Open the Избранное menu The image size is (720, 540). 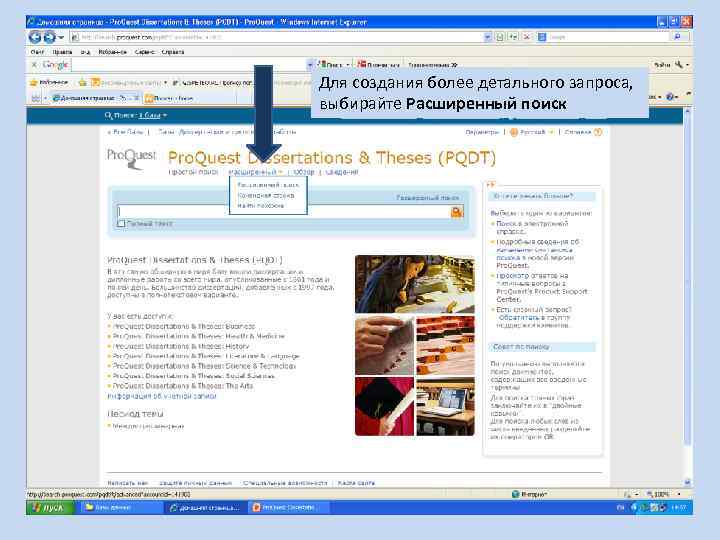tap(112, 52)
